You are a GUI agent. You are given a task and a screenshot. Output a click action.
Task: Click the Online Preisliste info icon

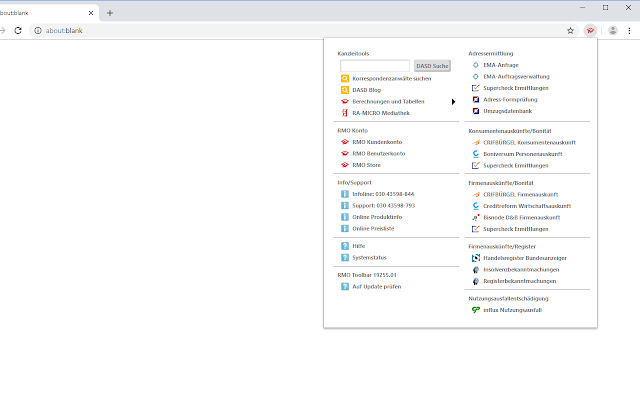point(345,229)
